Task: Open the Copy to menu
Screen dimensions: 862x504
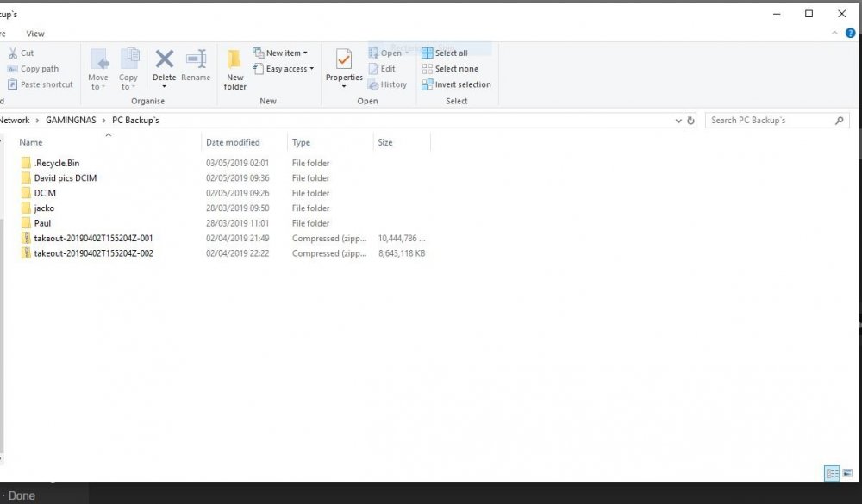Action: (128, 69)
